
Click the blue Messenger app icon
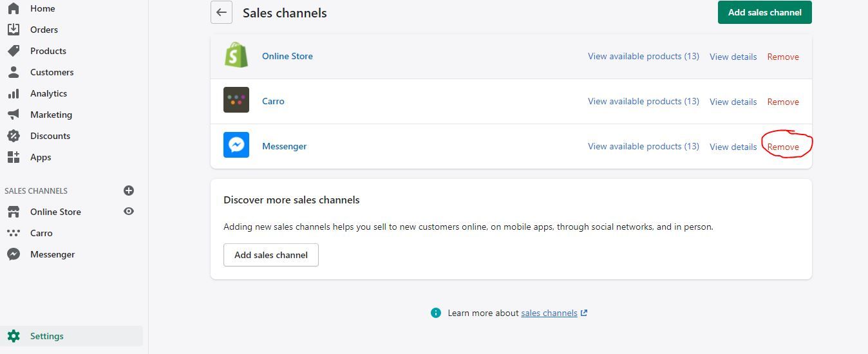tap(236, 145)
